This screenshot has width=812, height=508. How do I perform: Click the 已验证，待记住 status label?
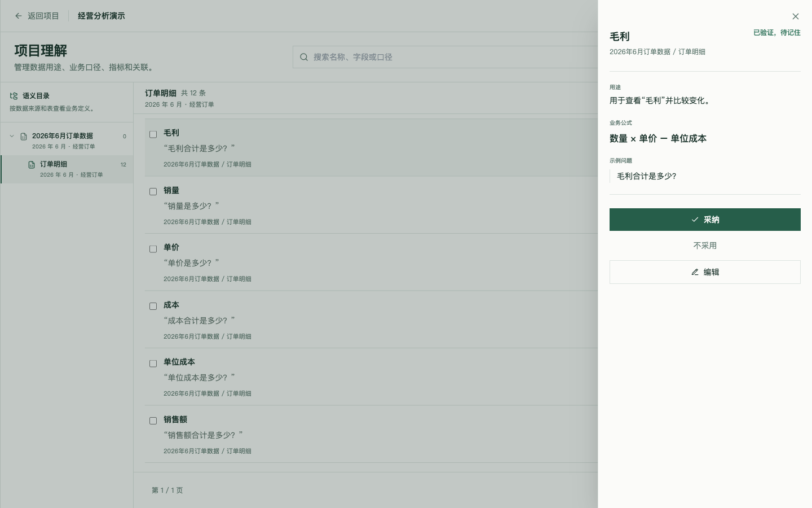[777, 33]
